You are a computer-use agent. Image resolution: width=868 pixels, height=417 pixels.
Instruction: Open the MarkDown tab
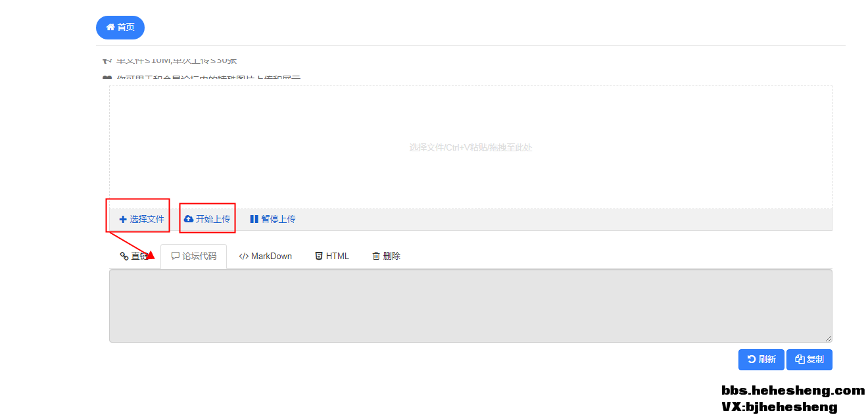coord(271,256)
